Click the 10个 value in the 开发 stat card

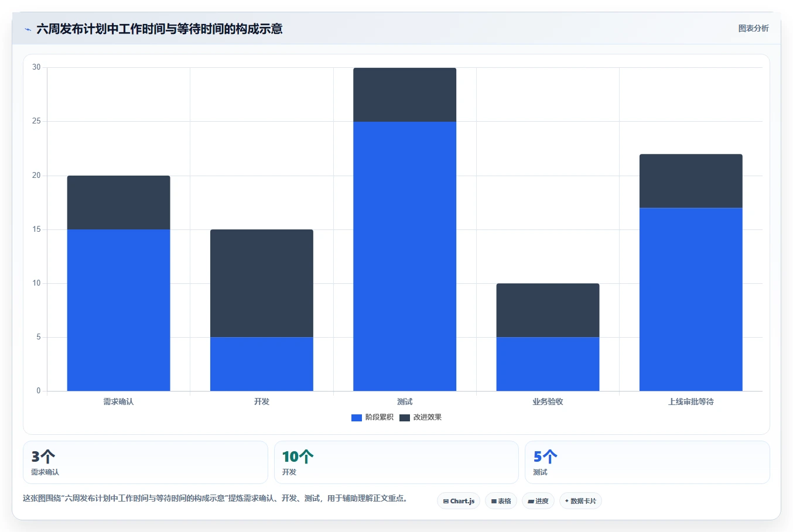pyautogui.click(x=298, y=457)
